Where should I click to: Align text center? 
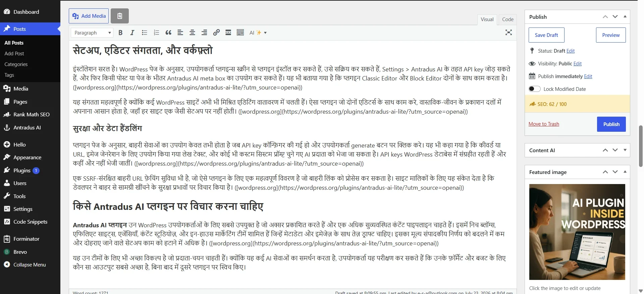coord(192,33)
